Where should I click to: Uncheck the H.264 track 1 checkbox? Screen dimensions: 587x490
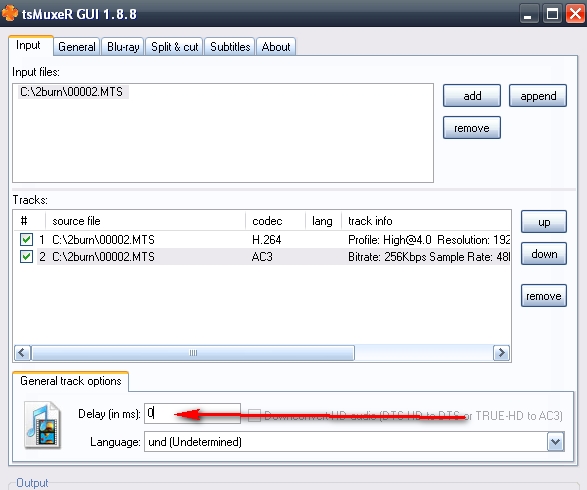point(26,240)
